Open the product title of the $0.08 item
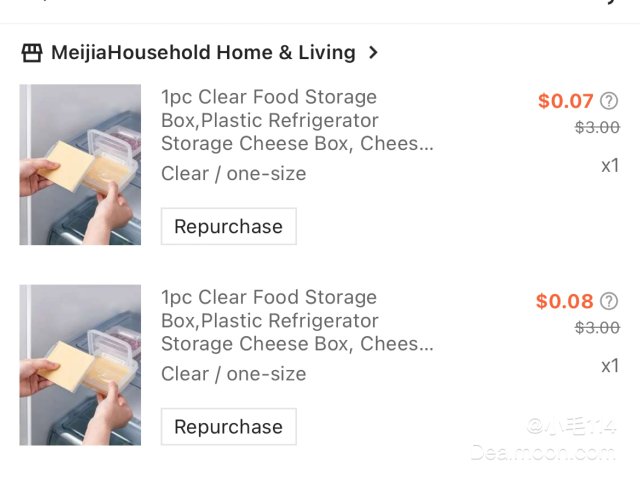 click(x=297, y=320)
